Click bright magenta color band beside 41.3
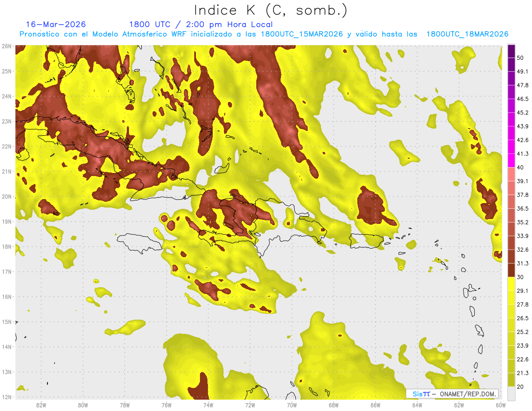The image size is (532, 411). [511, 160]
